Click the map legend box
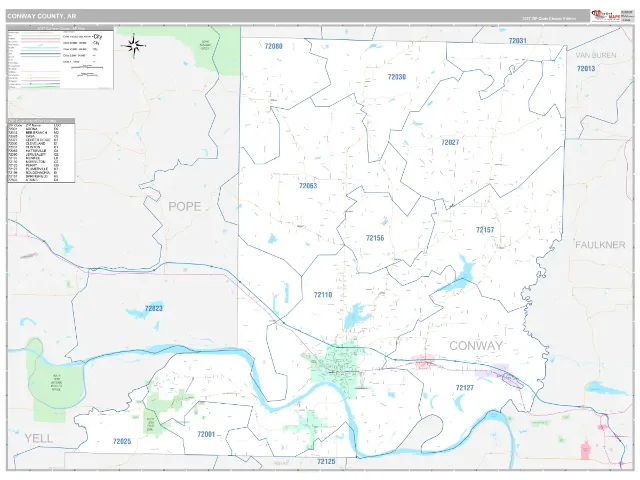Image resolution: width=640 pixels, height=480 pixels. click(60, 57)
